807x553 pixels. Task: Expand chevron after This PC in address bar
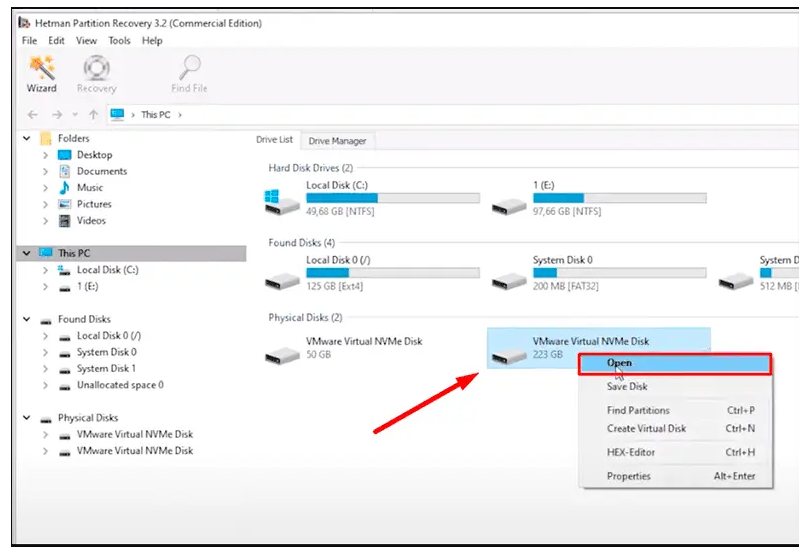(180, 115)
